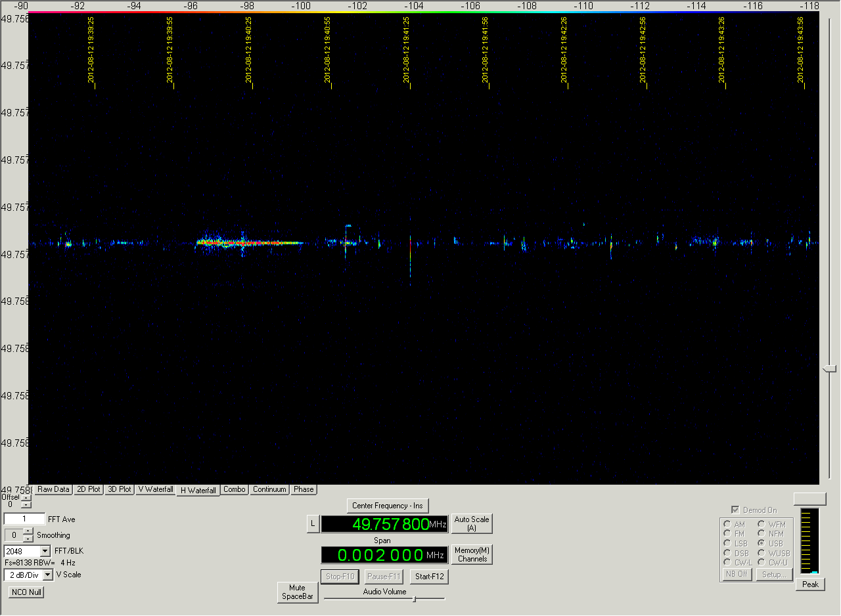
Task: Switch to the Raw Data tab
Action: tap(53, 489)
